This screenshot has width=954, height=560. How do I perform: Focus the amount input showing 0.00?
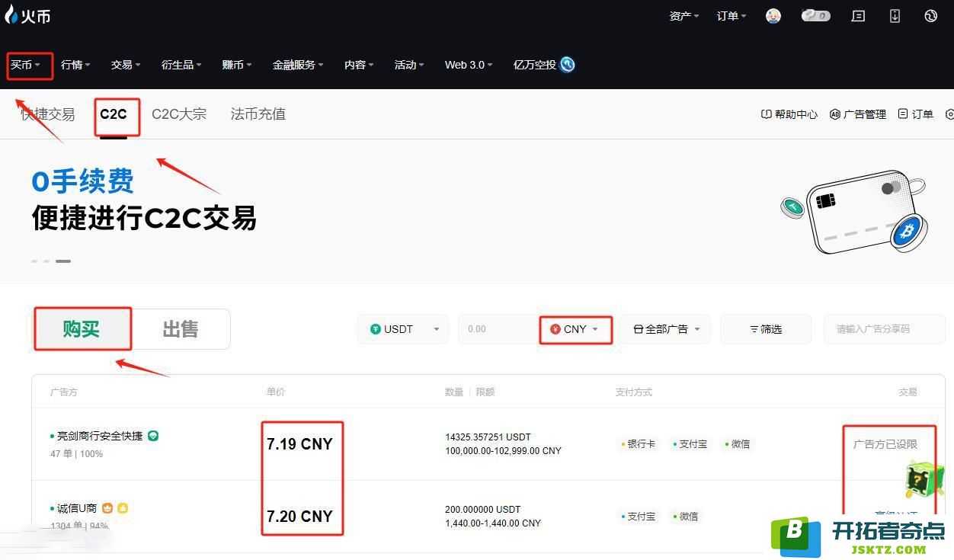coord(499,329)
